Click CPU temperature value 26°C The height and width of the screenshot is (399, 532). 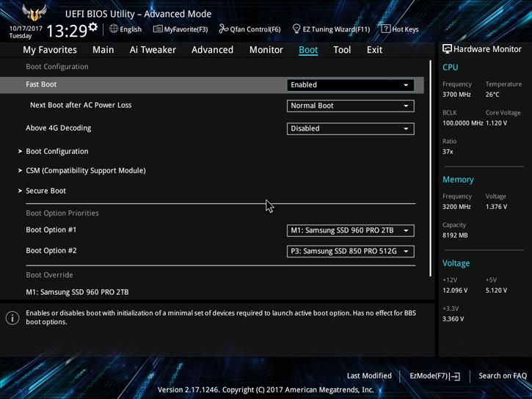click(x=492, y=94)
